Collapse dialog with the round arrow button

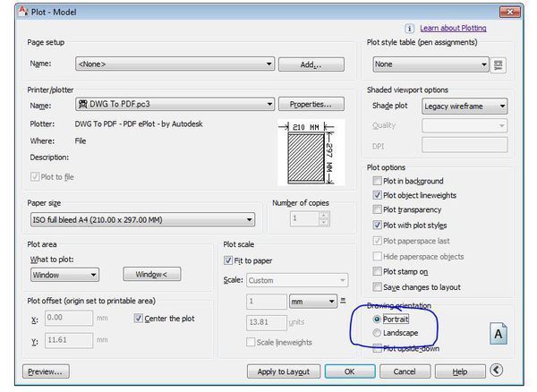pos(497,371)
